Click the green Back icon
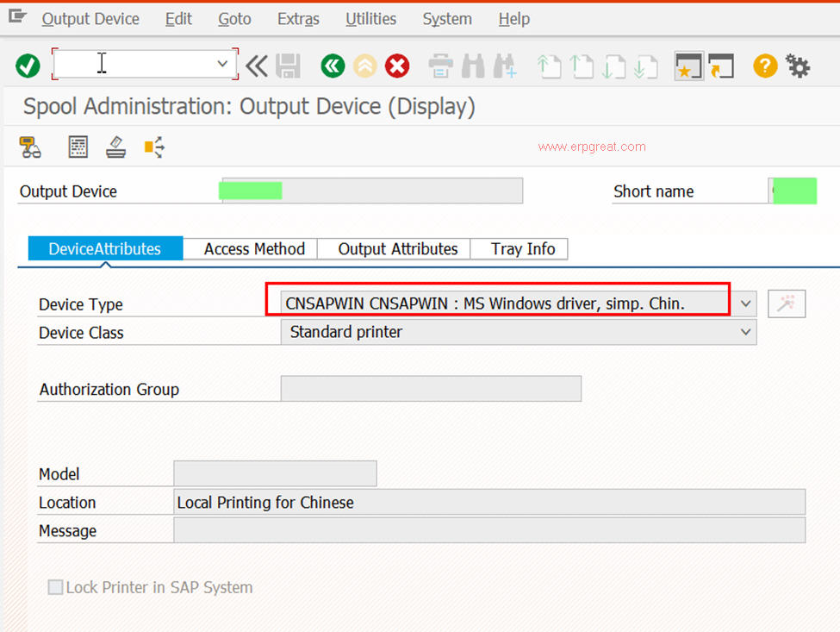Image resolution: width=840 pixels, height=632 pixels. tap(333, 66)
